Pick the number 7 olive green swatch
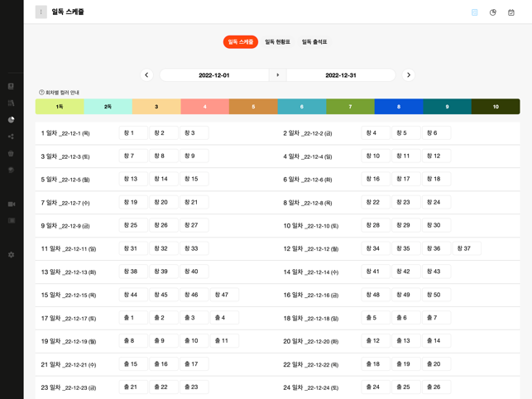Viewport: 532px width, 399px height. [x=351, y=107]
